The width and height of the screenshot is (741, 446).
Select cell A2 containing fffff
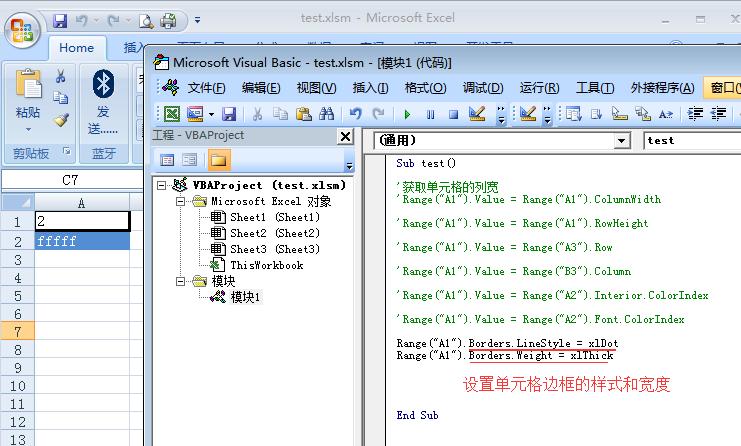[x=83, y=241]
